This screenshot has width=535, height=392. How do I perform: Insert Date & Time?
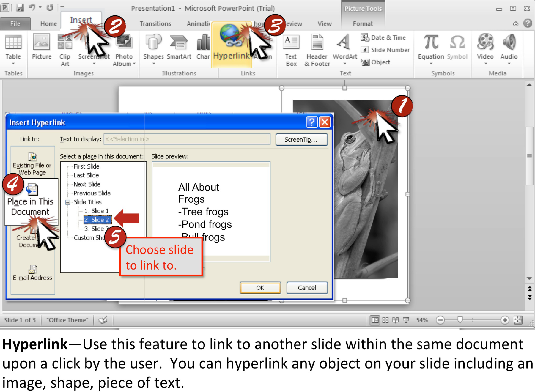pos(383,38)
